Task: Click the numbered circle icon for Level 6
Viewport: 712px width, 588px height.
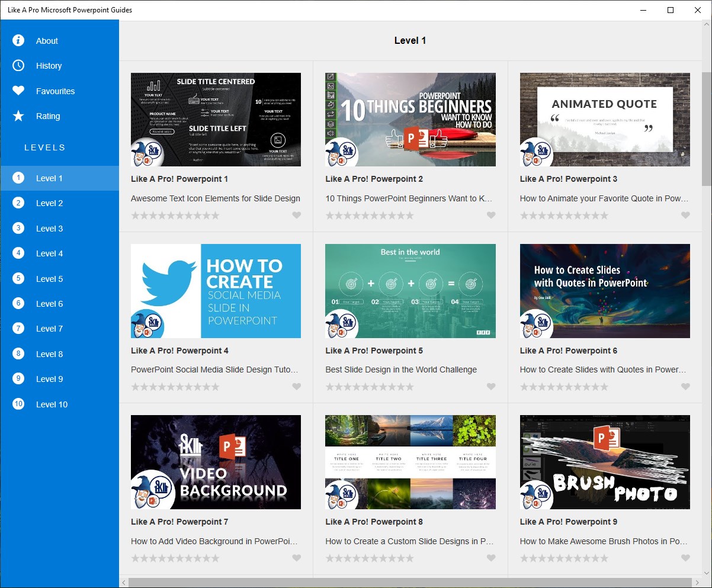Action: click(18, 303)
